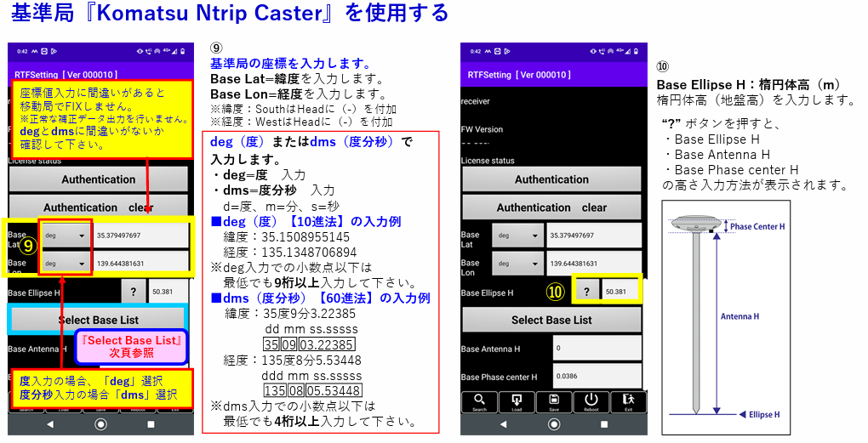Click Base Ellipse H field 50.381 on left phone
The image size is (868, 443).
pos(168,292)
